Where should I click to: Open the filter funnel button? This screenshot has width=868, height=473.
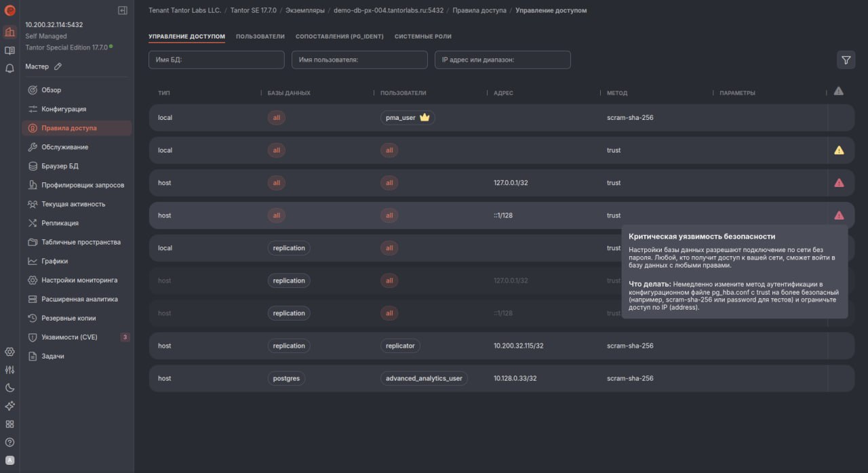tap(846, 60)
